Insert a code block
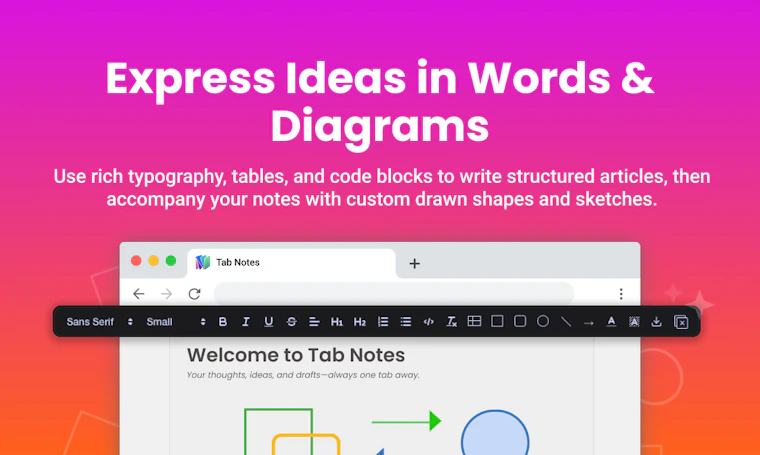The height and width of the screenshot is (455, 760). 428,322
